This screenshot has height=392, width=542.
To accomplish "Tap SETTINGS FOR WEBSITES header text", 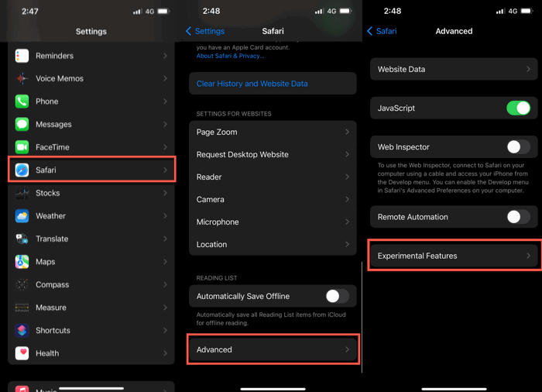I will pyautogui.click(x=234, y=114).
